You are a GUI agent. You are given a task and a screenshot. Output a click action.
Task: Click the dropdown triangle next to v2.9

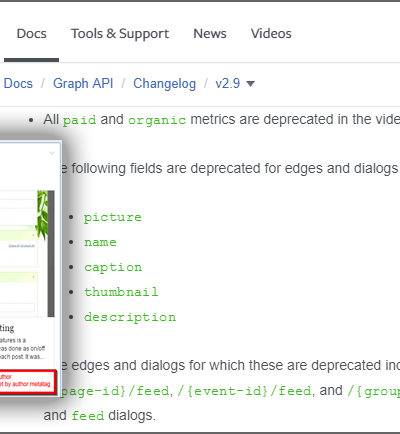tap(250, 84)
